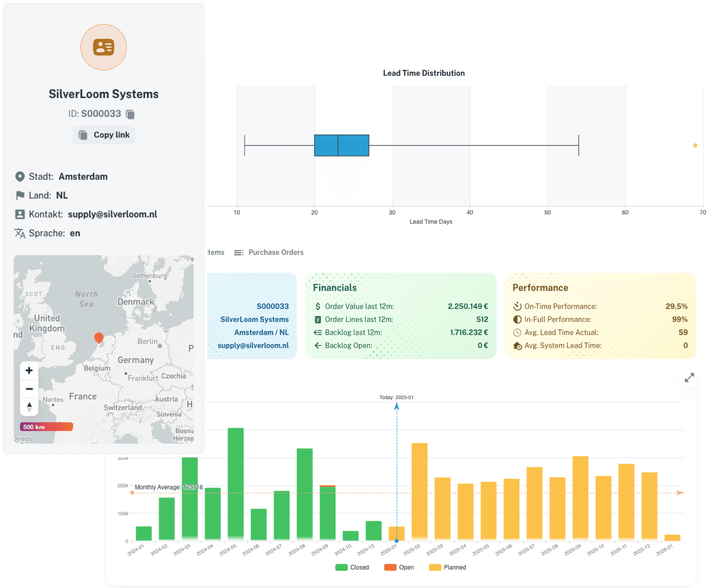Click the S000033 link in info card
The image size is (720, 588).
coord(273,307)
